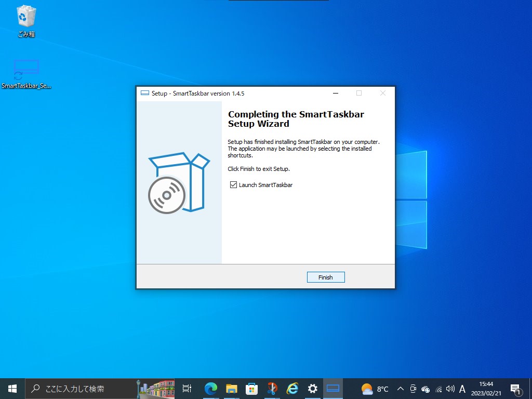532x399 pixels.
Task: Uncheck the Launch SmartTaskbar checkbox
Action: 233,184
